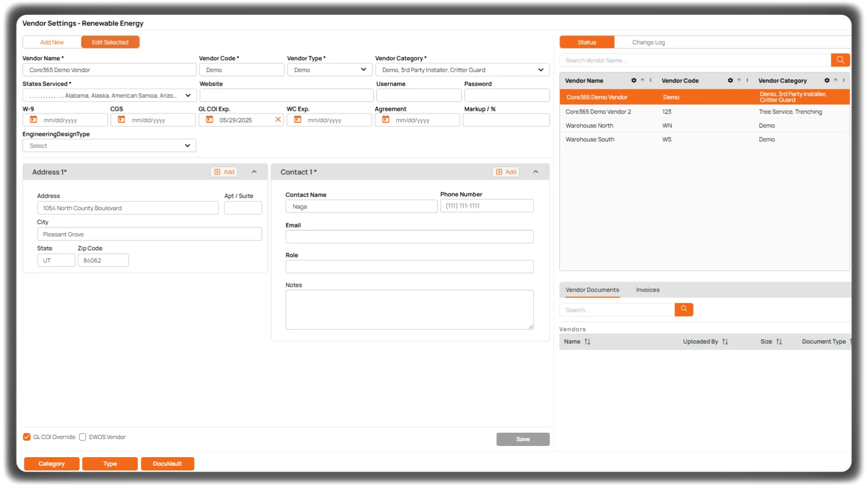The image size is (868, 487).
Task: Click the Tree Service, Trenching category cell
Action: pyautogui.click(x=790, y=112)
